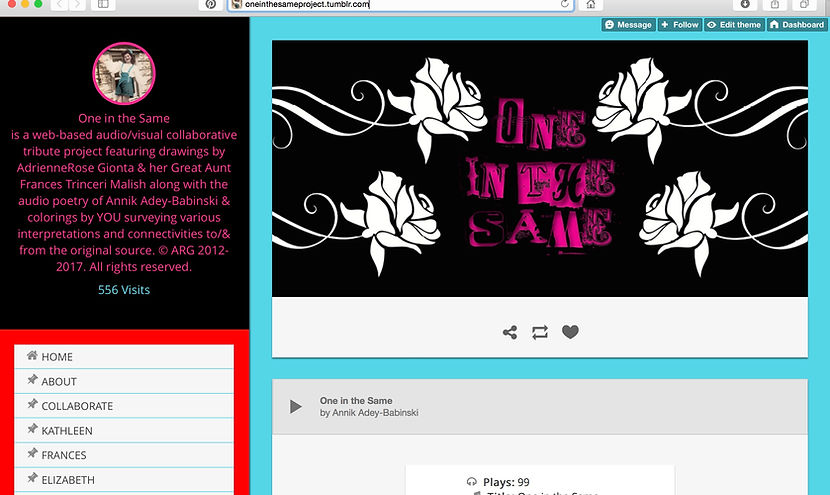Click the Plays: 99 text
This screenshot has width=830, height=495.
coord(506,482)
